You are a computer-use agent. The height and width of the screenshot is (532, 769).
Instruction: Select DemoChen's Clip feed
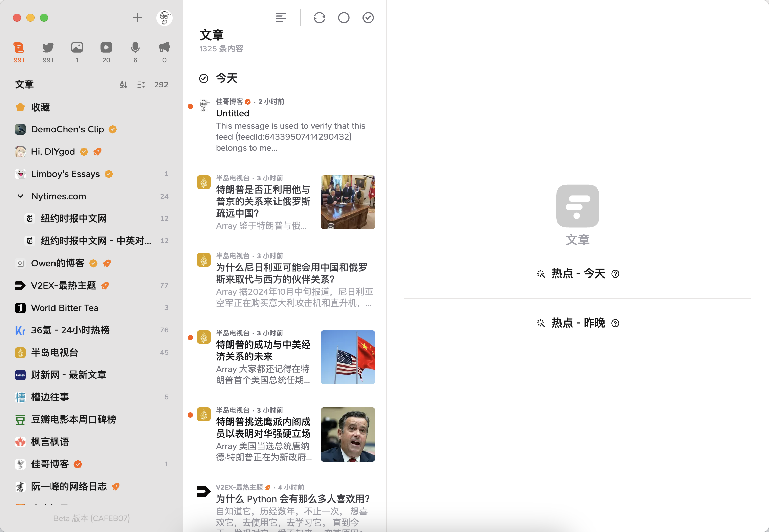[x=91, y=129]
